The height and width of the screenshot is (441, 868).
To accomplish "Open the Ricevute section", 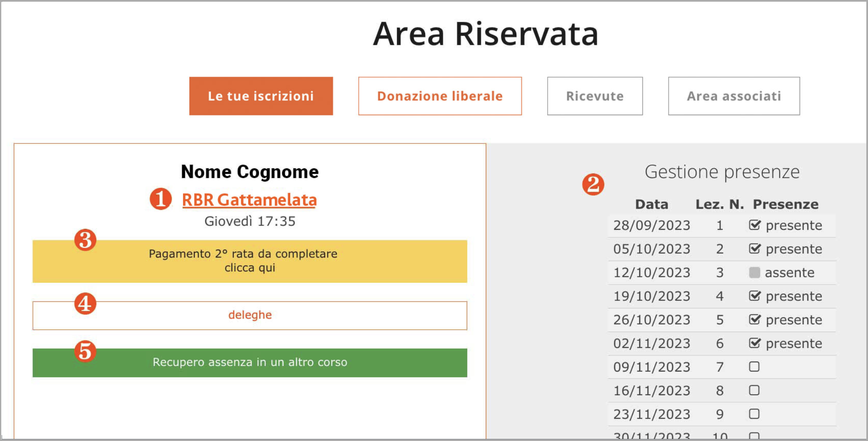I will click(x=595, y=96).
